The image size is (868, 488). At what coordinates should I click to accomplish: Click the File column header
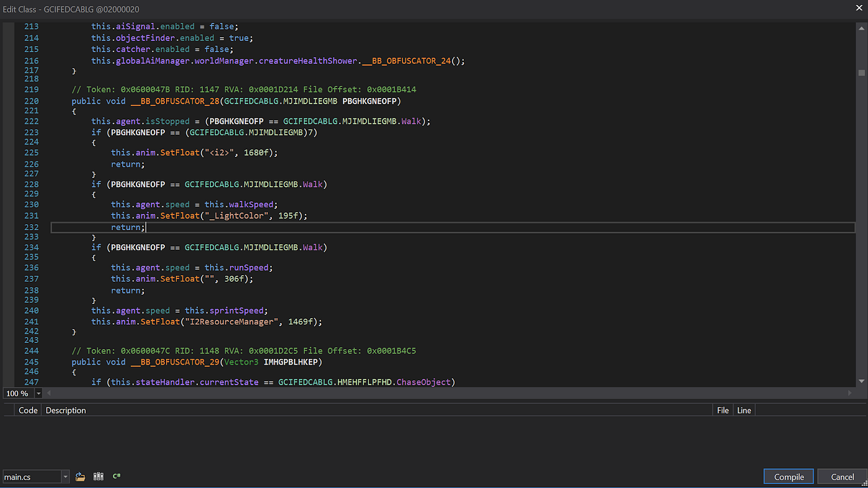(x=723, y=410)
